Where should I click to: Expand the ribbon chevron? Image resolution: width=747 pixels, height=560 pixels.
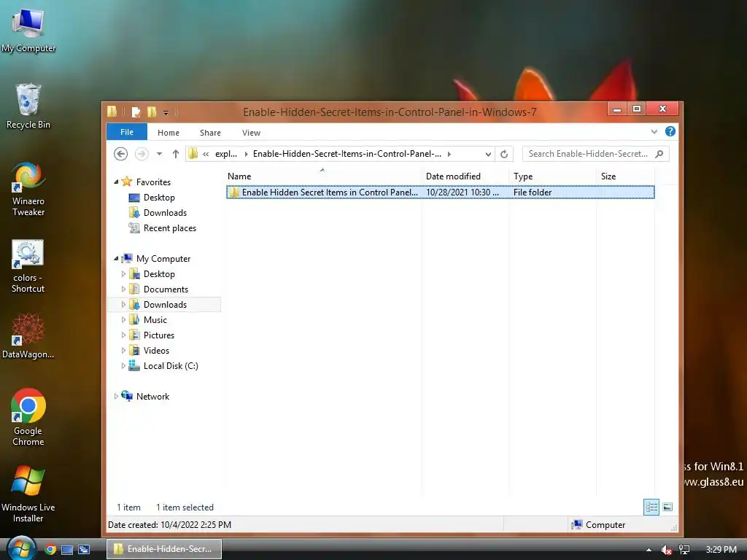654,132
